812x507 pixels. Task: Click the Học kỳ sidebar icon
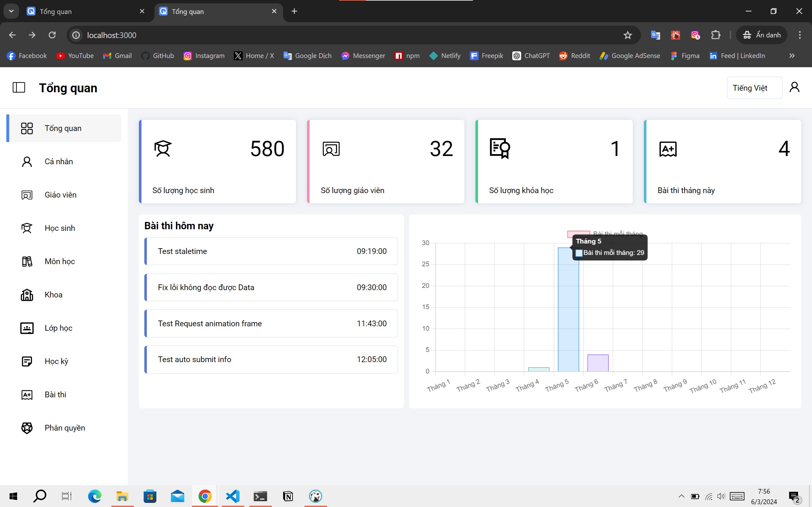click(x=27, y=361)
